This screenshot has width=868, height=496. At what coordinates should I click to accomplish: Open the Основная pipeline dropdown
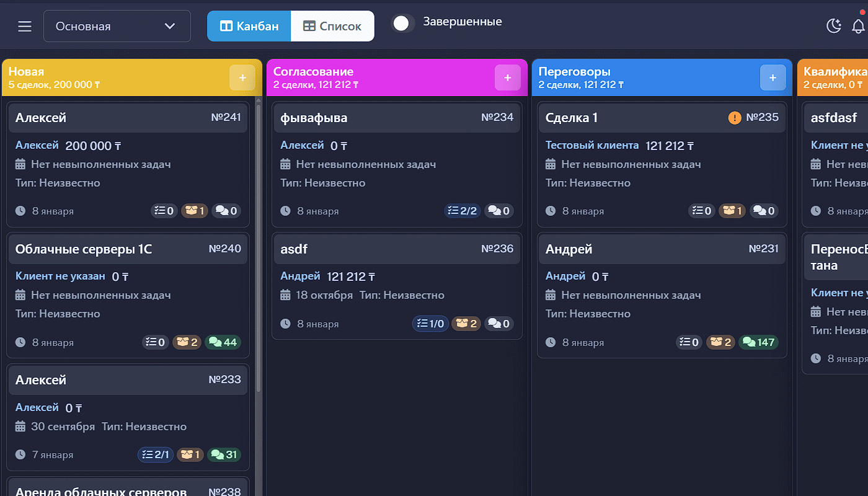(x=117, y=26)
